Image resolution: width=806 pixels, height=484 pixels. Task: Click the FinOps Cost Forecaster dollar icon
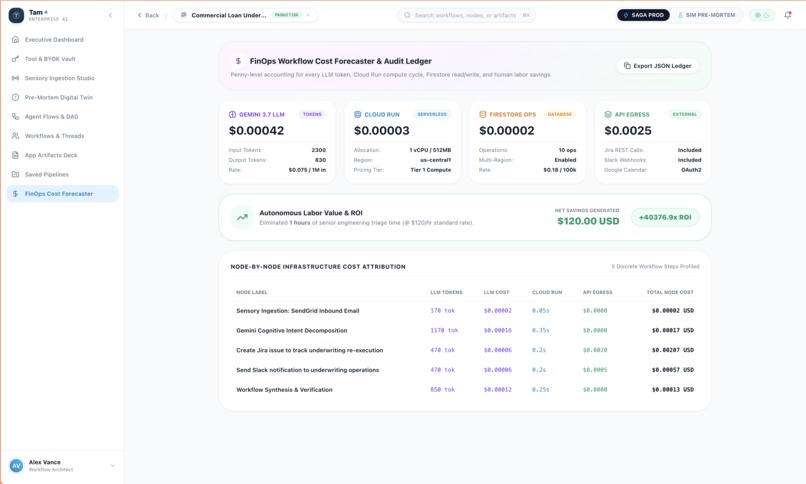(x=15, y=194)
